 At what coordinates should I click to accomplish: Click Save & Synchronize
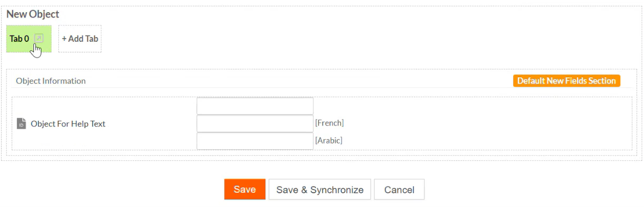click(x=320, y=190)
